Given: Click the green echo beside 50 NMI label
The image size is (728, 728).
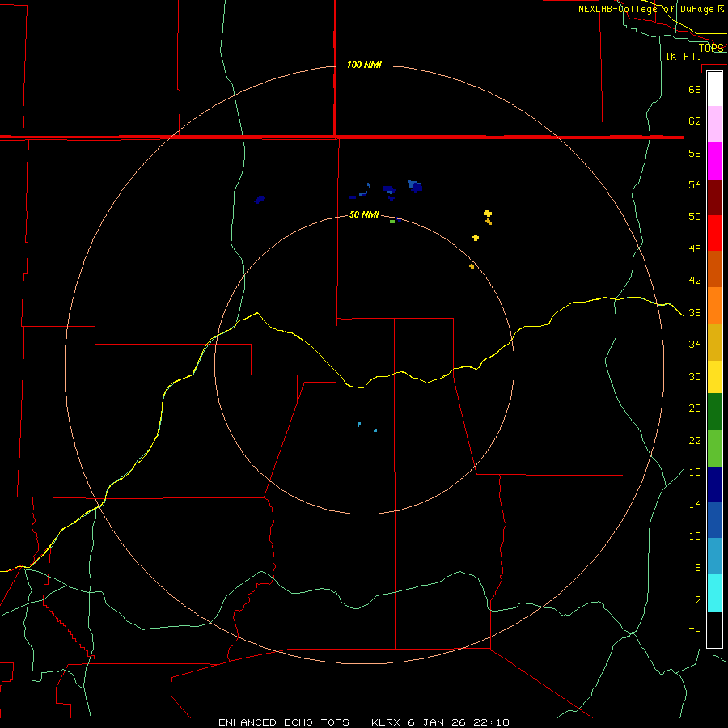Looking at the screenshot, I should click(392, 222).
